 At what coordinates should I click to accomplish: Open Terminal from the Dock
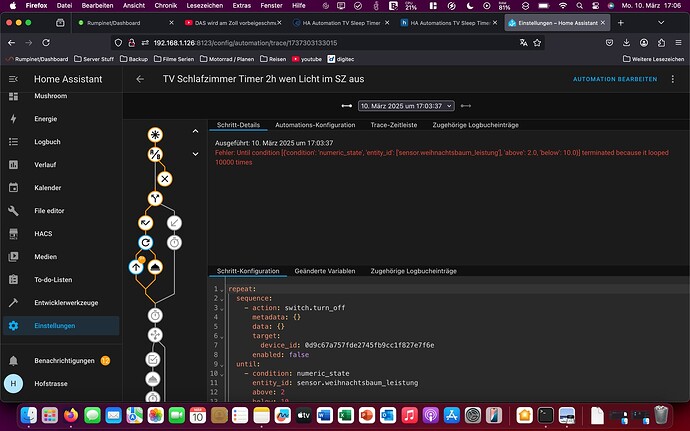[545, 415]
